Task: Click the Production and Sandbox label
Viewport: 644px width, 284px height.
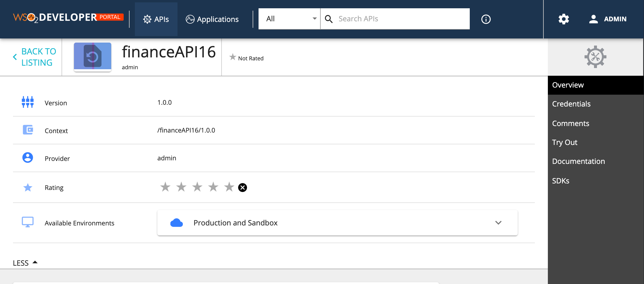Action: 235,223
